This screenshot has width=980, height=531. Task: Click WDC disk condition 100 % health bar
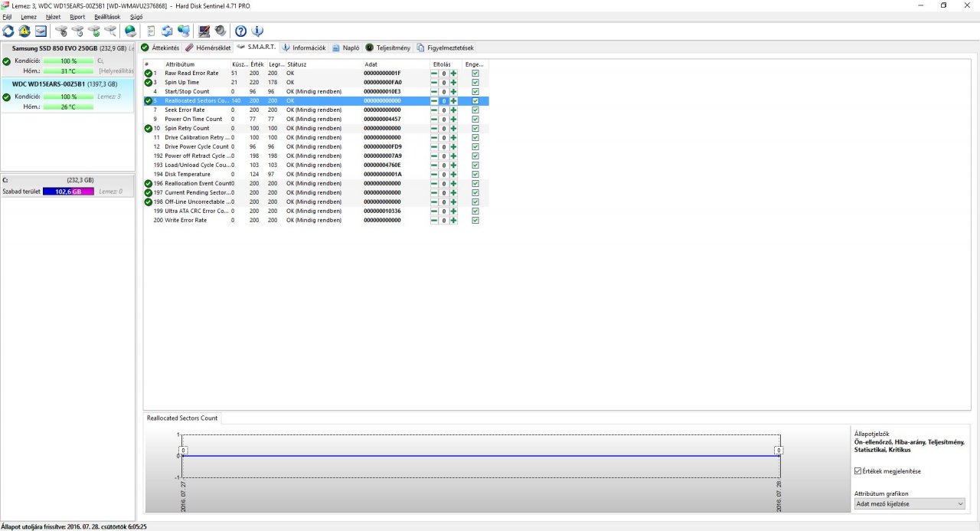pyautogui.click(x=68, y=97)
